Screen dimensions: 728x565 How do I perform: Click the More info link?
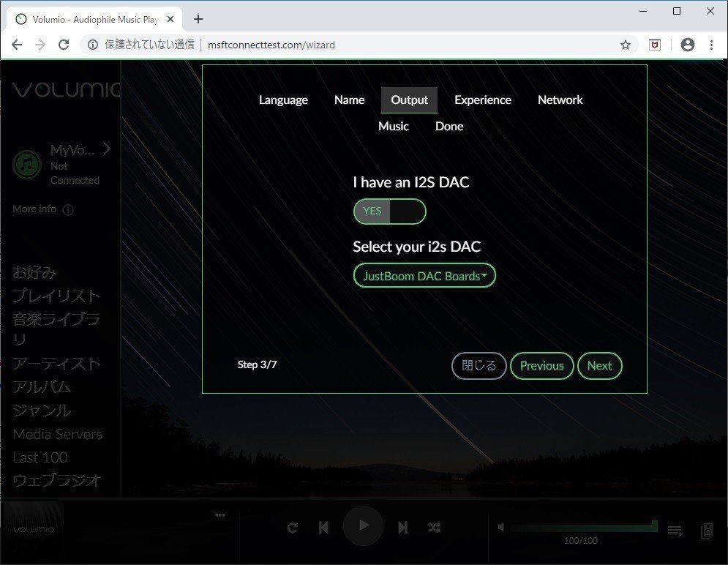[x=42, y=209]
